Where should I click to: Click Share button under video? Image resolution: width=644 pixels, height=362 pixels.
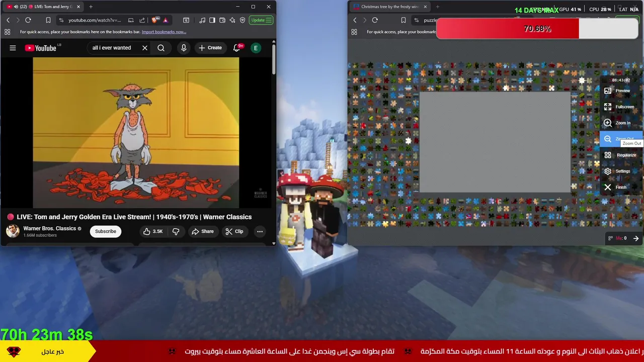[x=203, y=231]
